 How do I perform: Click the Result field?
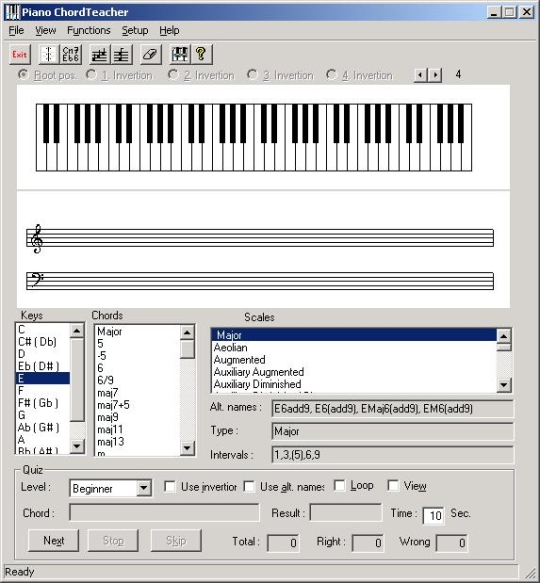346,513
